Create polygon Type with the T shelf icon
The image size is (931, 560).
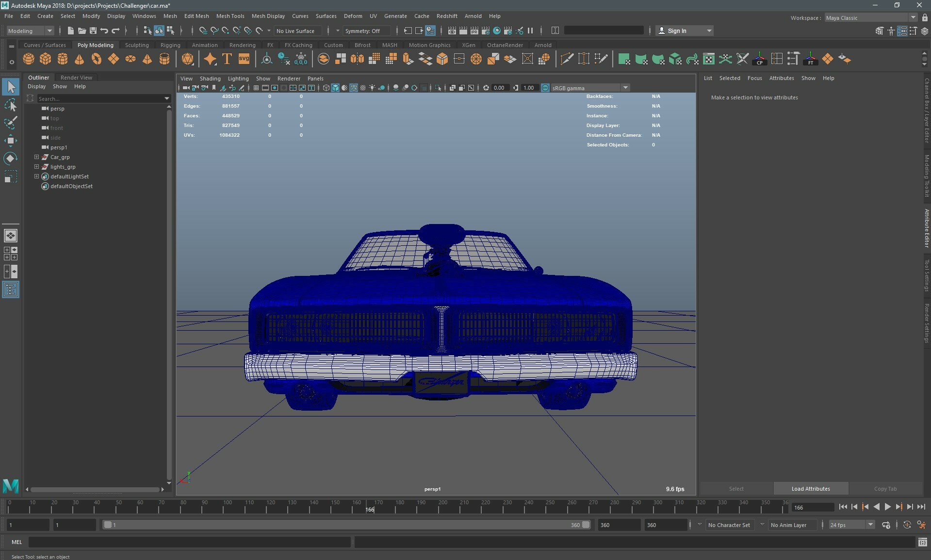click(x=226, y=59)
